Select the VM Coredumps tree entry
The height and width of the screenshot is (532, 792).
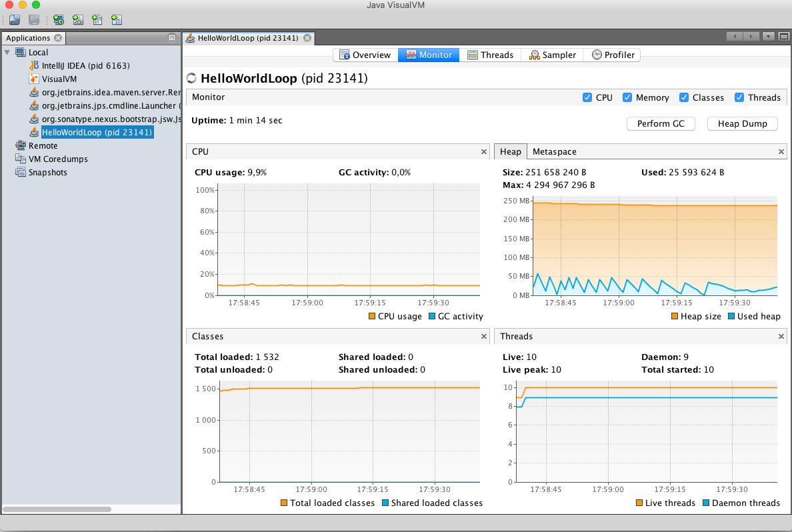58,159
